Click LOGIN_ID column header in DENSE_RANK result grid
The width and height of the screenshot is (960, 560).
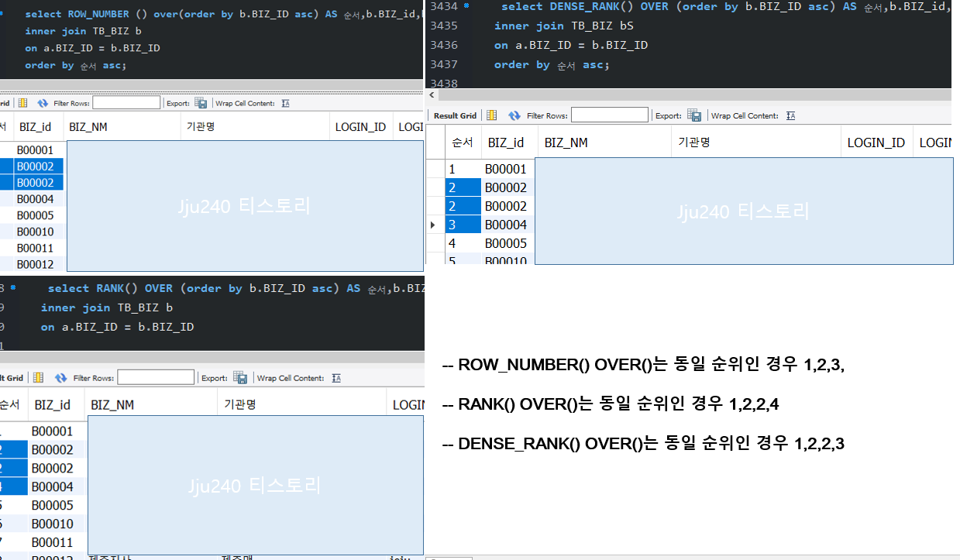tap(876, 143)
